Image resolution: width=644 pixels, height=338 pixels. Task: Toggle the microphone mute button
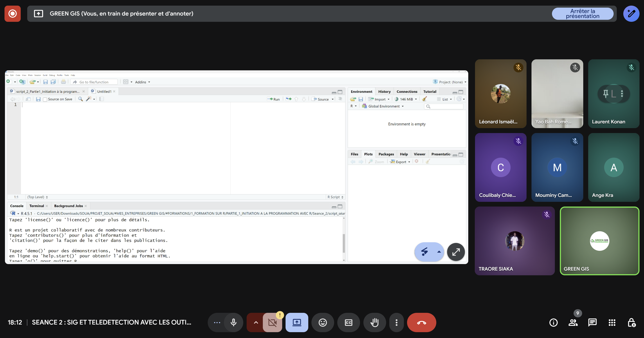(234, 322)
